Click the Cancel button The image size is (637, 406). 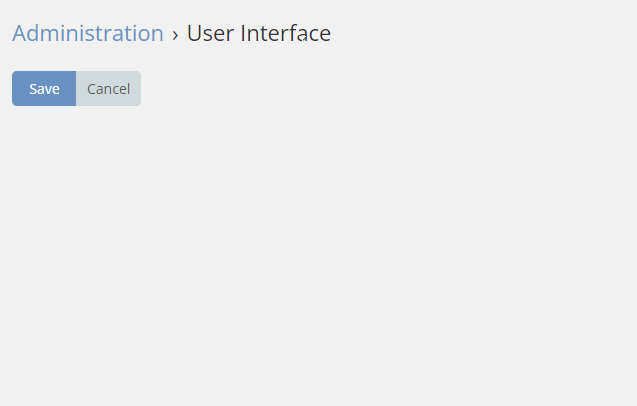[108, 88]
